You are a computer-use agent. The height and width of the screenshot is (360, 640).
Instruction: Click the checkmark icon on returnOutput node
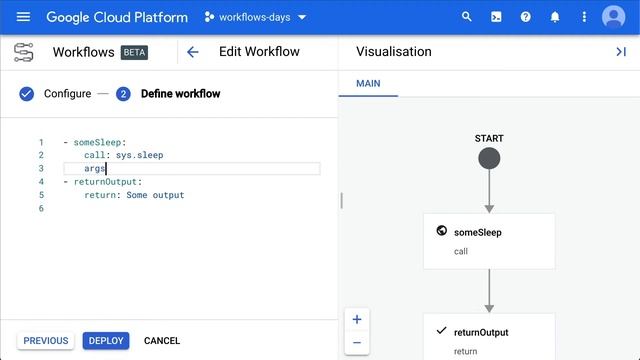pos(441,331)
